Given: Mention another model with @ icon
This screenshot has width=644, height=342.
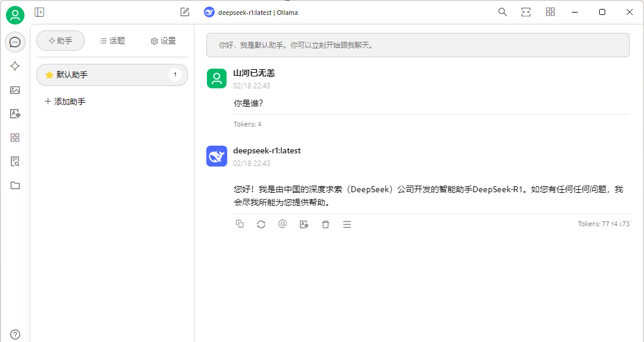Looking at the screenshot, I should tap(283, 224).
